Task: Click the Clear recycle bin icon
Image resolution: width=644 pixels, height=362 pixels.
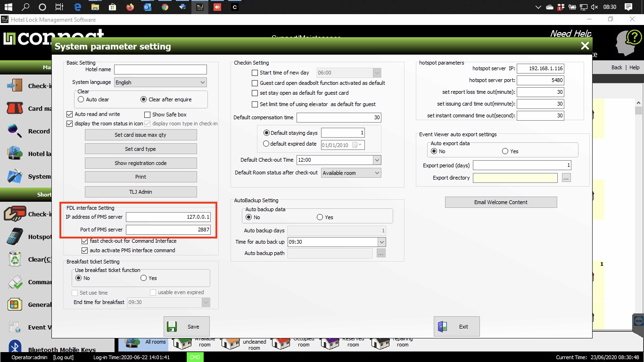Action: [15, 259]
